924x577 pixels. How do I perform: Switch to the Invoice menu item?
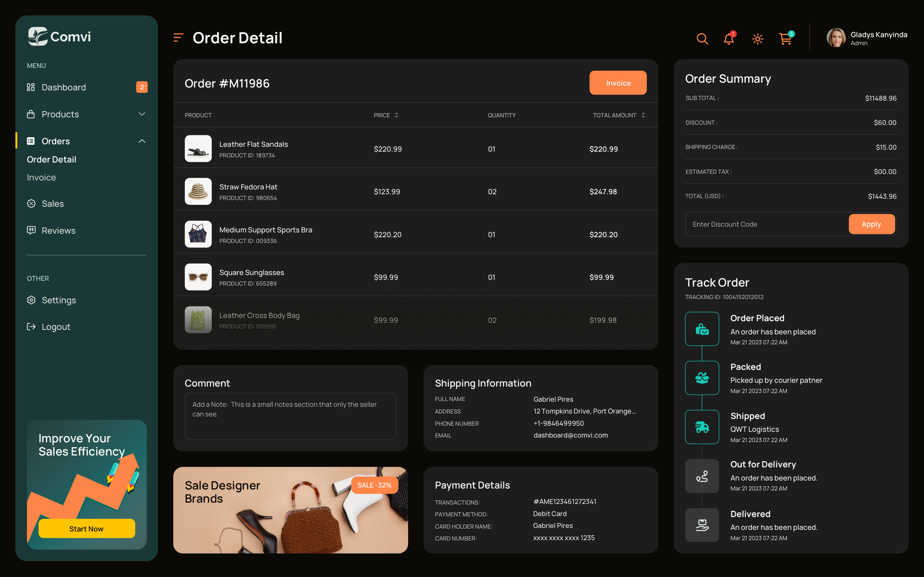point(41,177)
